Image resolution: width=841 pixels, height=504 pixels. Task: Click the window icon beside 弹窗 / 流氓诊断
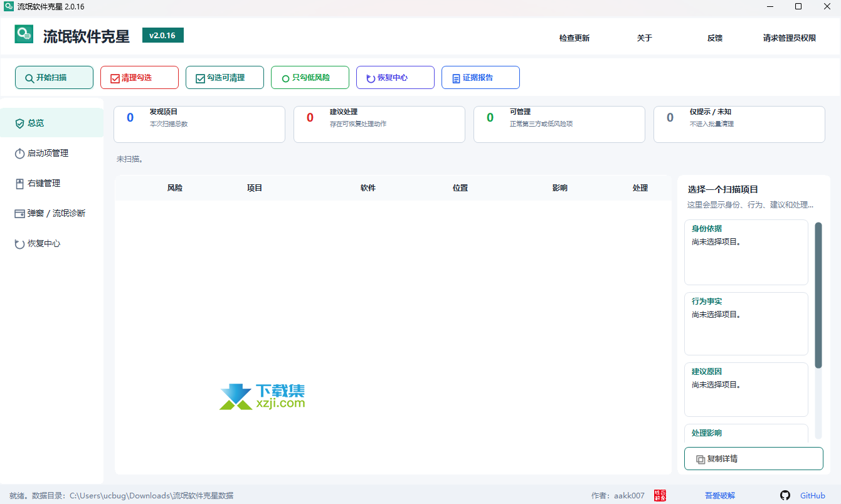(x=19, y=214)
